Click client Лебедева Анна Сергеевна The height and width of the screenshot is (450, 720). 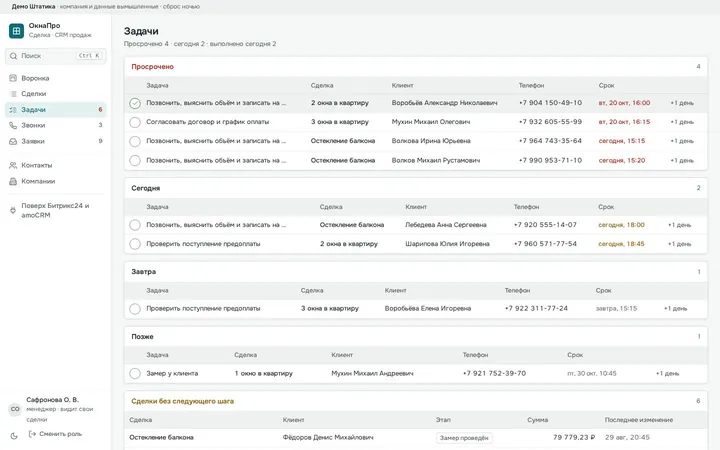tap(445, 225)
